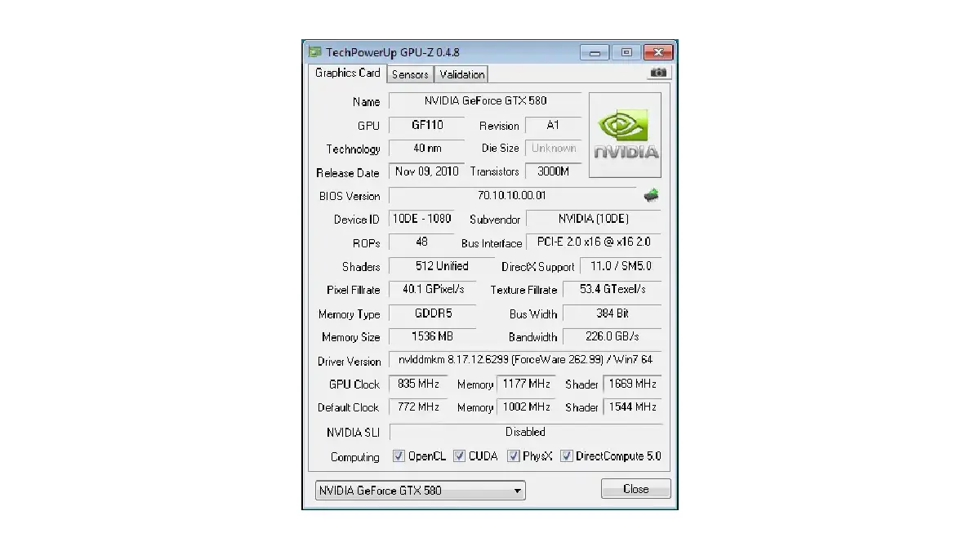Click the Default Clock field 772 MHz
This screenshot has height=551, width=980.
[x=418, y=407]
